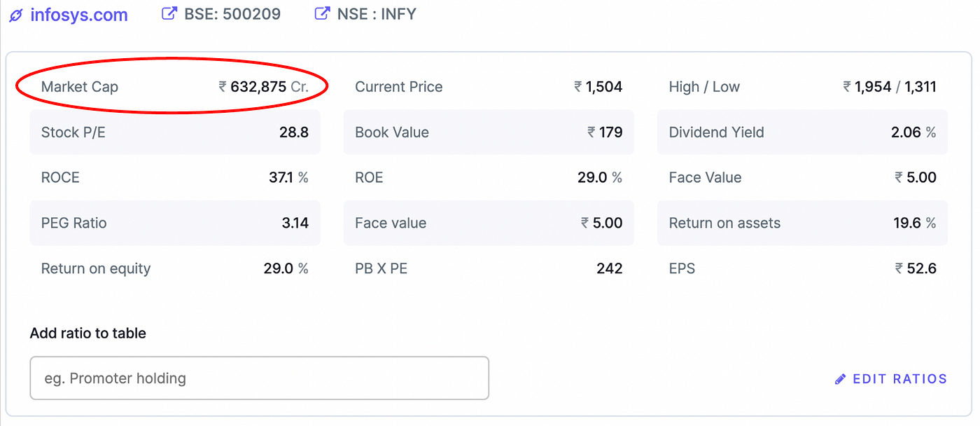This screenshot has height=426, width=980.
Task: Click the Stock P/E ratio row
Action: coord(175,132)
